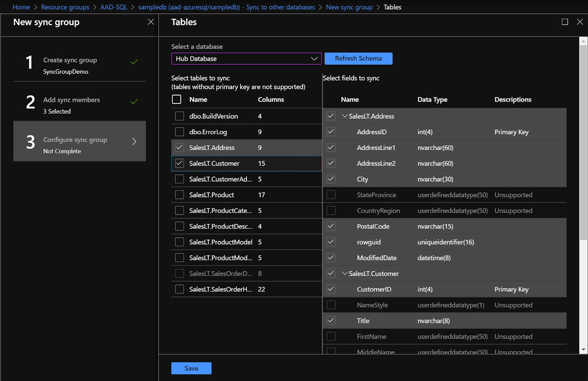Check the dbo.BuildVersion table checkbox
The height and width of the screenshot is (381, 588).
tap(179, 116)
